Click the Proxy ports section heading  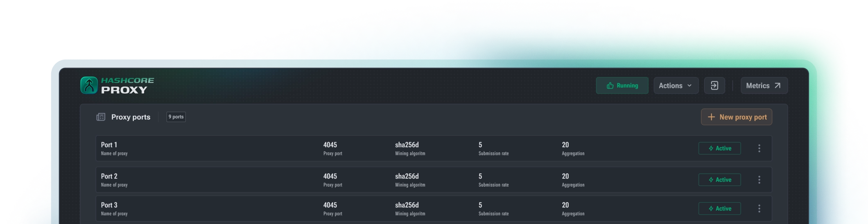[131, 117]
